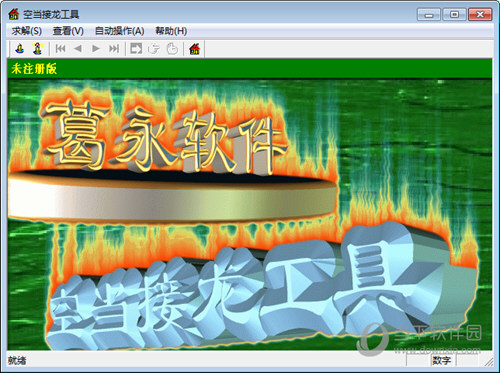This screenshot has width=500, height=373.
Task: Open the 帮助(H) menu
Action: click(x=171, y=31)
